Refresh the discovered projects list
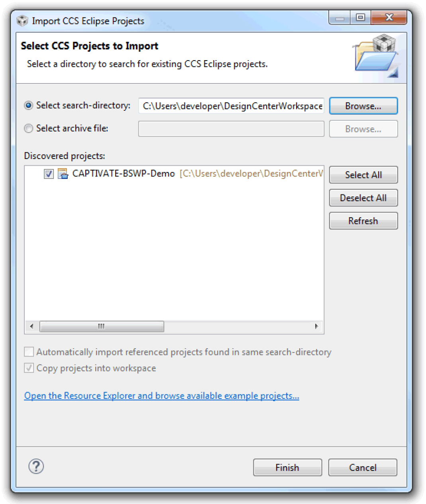Viewport: 426px width, 504px height. coord(363,221)
